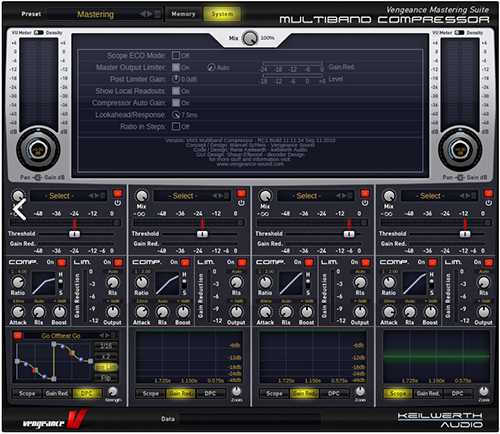
Task: Click the Zoom knob under band 4
Action: [484, 391]
